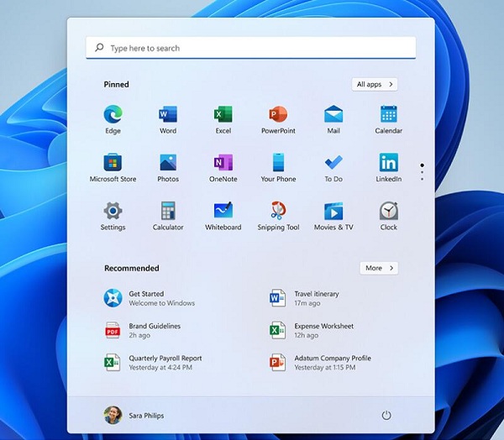Open the pinned Excel app

(223, 119)
